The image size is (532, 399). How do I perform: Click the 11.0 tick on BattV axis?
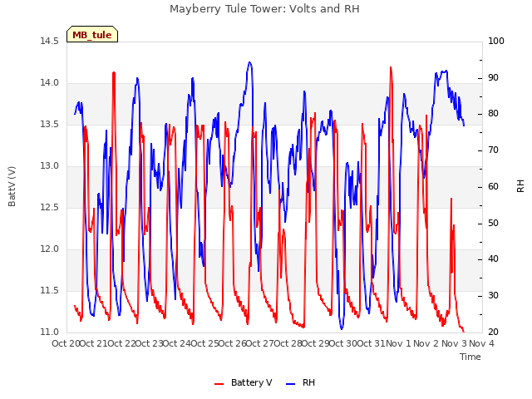tap(50, 332)
